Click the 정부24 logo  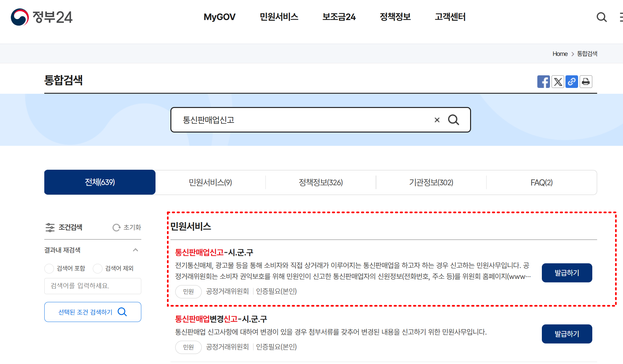[41, 17]
